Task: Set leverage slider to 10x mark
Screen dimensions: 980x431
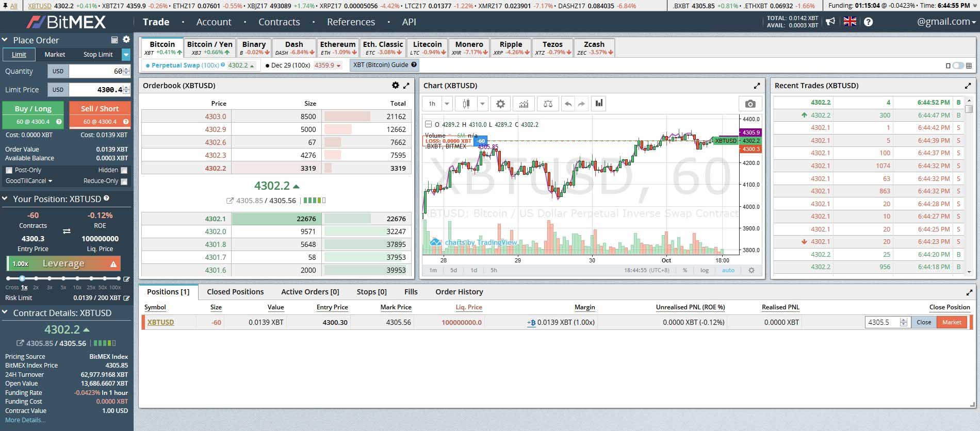Action: [77, 279]
